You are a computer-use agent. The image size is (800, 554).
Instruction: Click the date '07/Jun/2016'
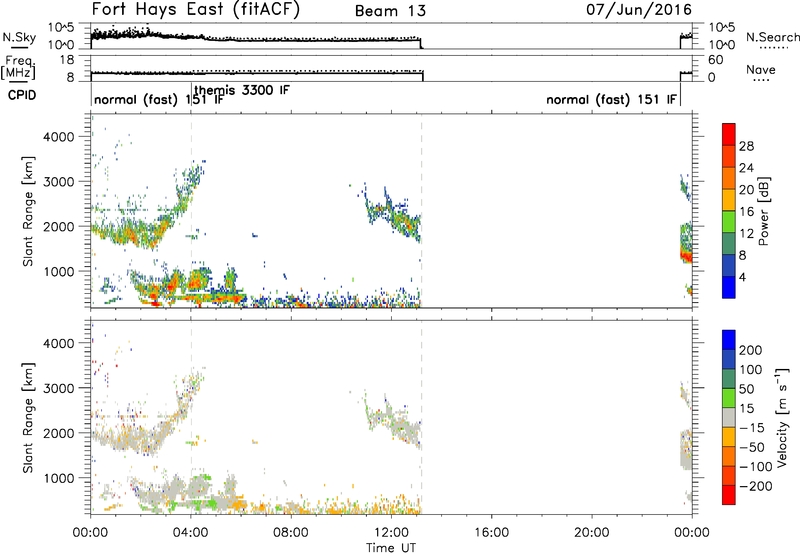click(639, 10)
